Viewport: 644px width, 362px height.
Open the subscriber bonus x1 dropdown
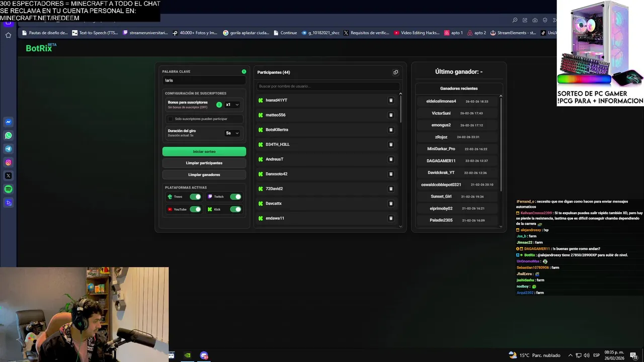tap(232, 105)
